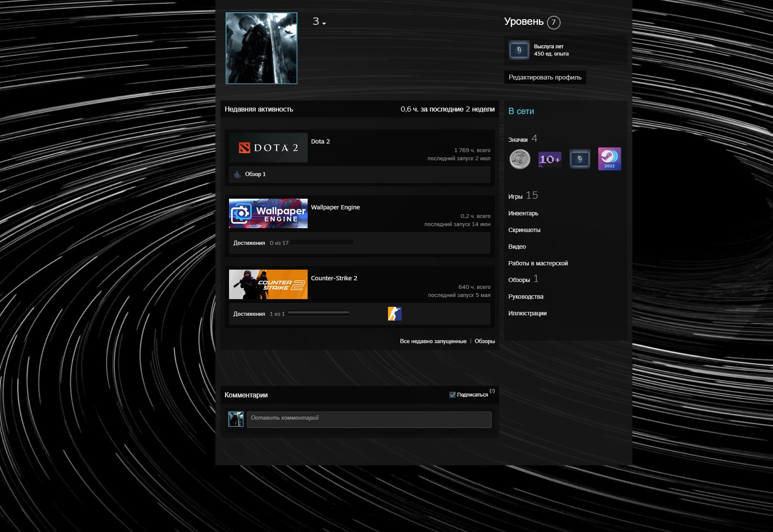This screenshot has height=532, width=773.
Task: Click the (?) help icon near Подписаться
Action: [x=492, y=391]
